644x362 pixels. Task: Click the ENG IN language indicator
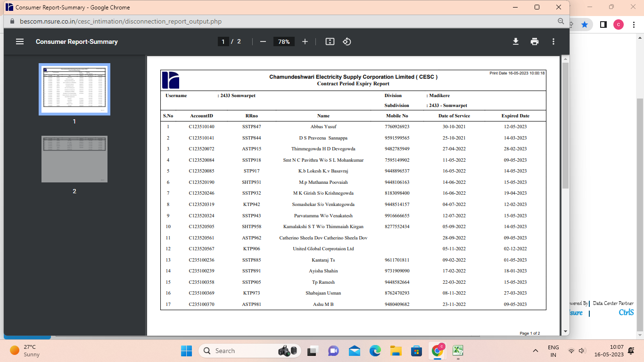[553, 351]
